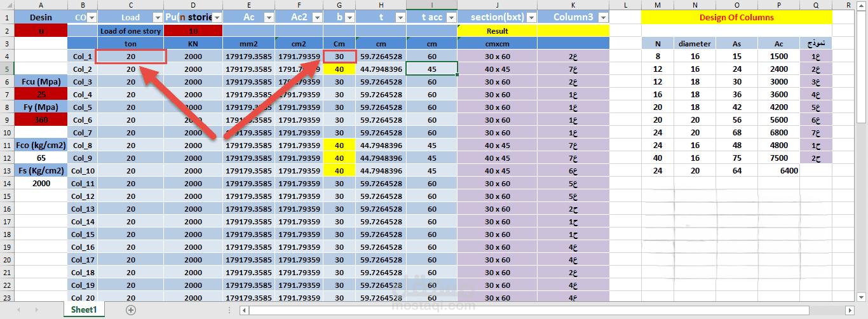Click the previous sheet navigation arrow
Image resolution: width=868 pixels, height=319 pixels.
[x=18, y=310]
